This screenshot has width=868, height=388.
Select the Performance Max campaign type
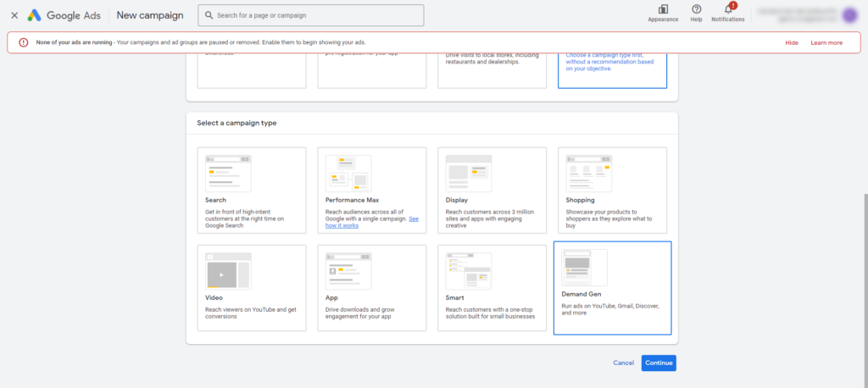371,191
